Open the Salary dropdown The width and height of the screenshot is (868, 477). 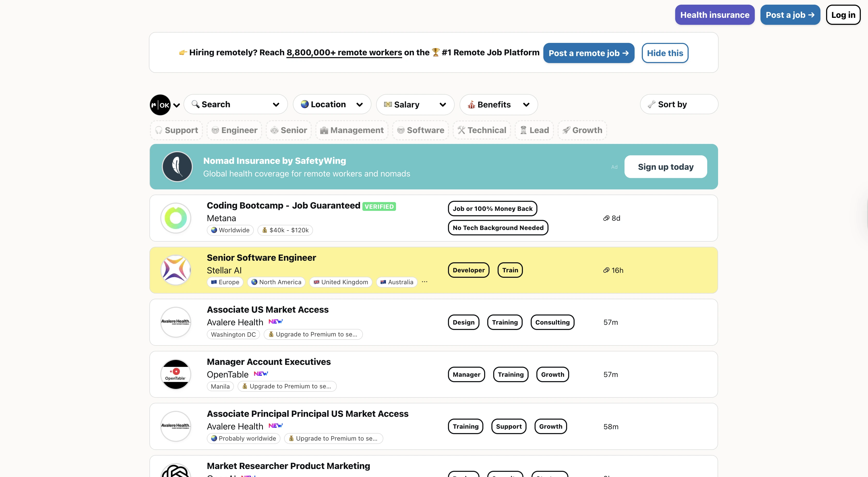click(415, 104)
